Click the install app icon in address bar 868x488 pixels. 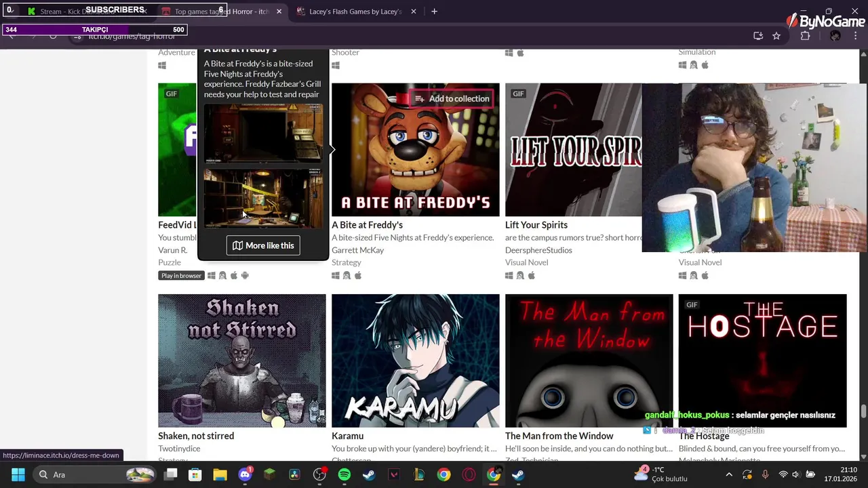[758, 36]
